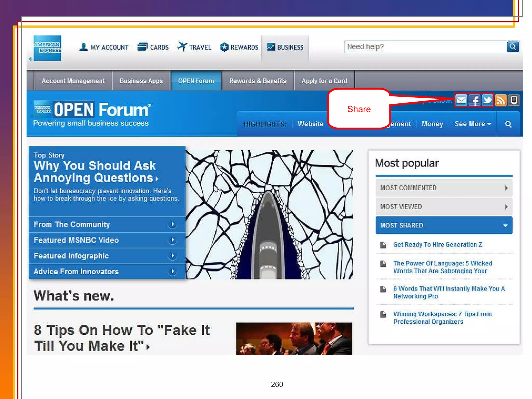The width and height of the screenshot is (532, 399).
Task: Click the orange RSS feed icon
Action: click(x=501, y=100)
